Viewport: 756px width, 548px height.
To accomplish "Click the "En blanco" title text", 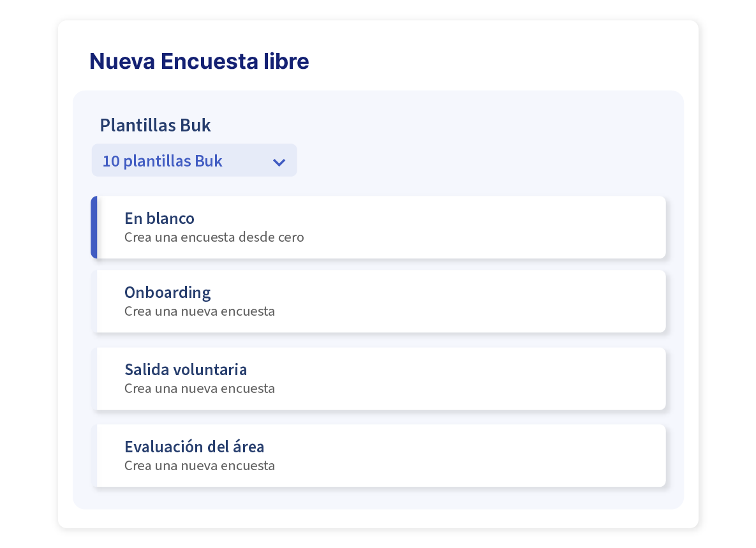I will tap(159, 219).
